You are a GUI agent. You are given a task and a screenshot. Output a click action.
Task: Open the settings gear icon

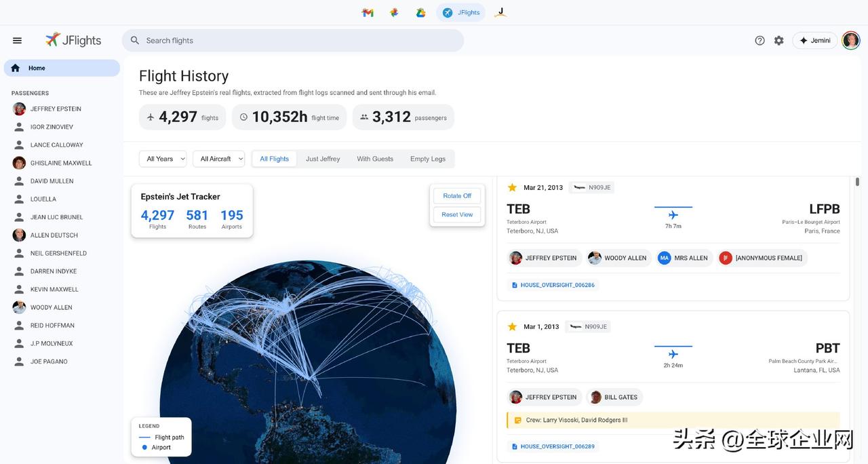pos(778,41)
